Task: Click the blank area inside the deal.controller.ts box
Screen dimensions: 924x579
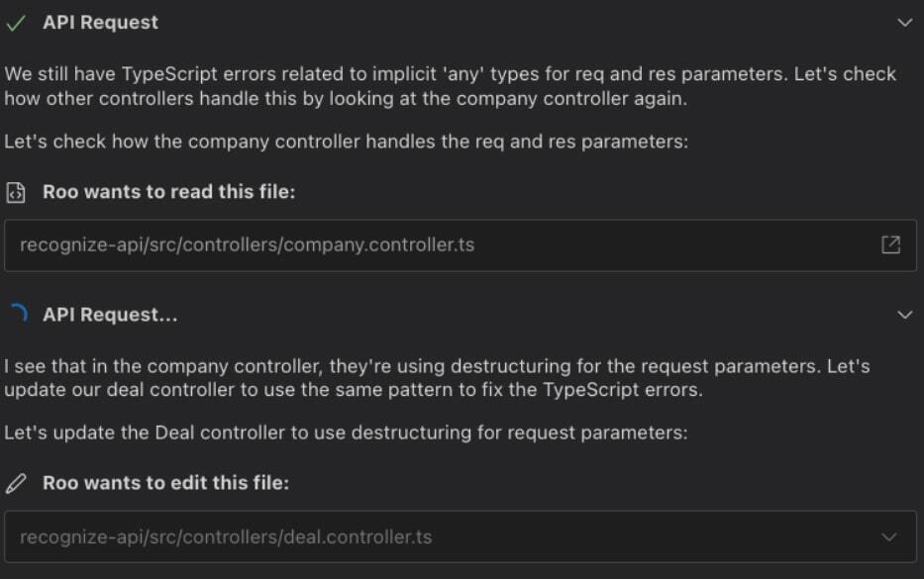Action: point(654,537)
